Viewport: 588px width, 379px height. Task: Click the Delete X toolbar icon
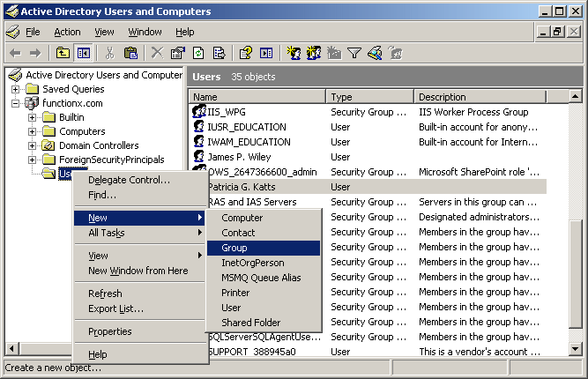(x=158, y=53)
